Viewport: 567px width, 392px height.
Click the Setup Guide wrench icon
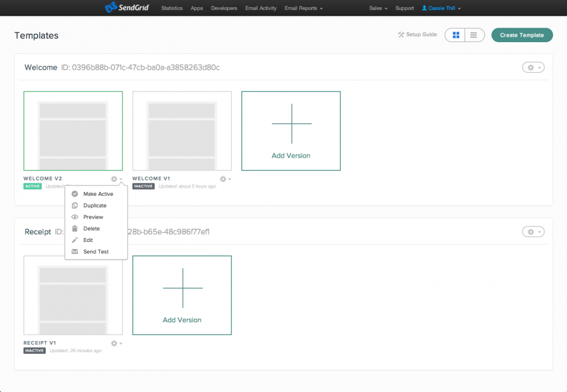coord(401,35)
